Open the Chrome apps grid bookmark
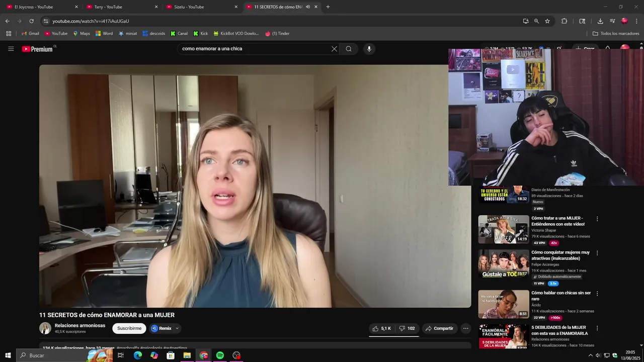Image resolution: width=644 pixels, height=362 pixels. tap(9, 34)
